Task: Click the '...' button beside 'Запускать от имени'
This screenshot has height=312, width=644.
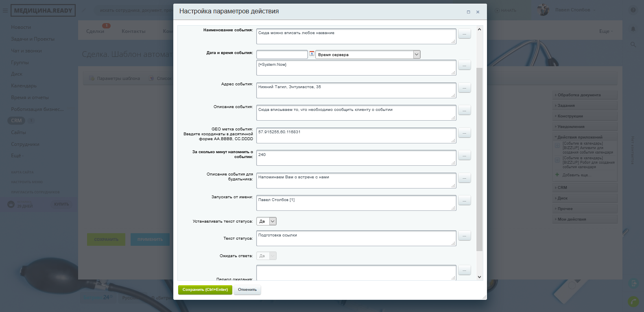Action: coord(464,201)
